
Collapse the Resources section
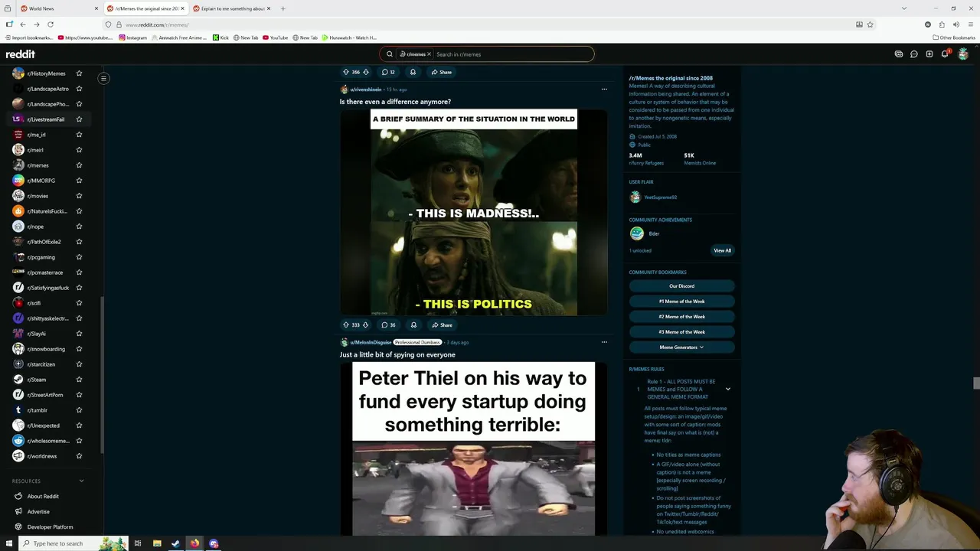81,481
